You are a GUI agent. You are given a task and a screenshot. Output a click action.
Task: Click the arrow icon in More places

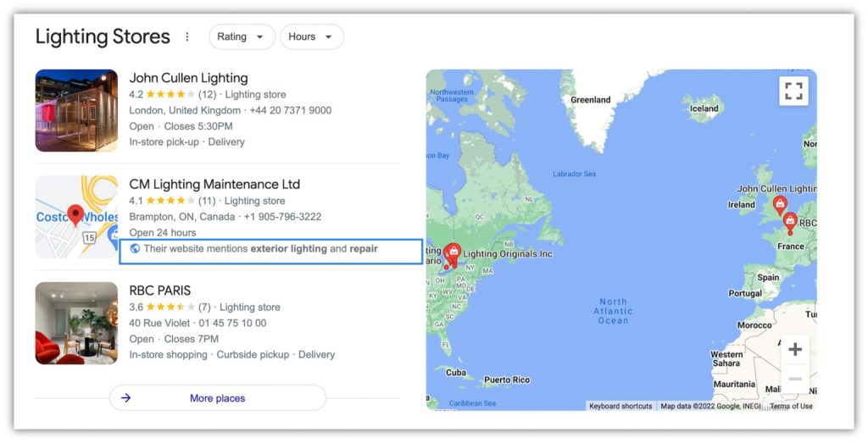(x=126, y=398)
